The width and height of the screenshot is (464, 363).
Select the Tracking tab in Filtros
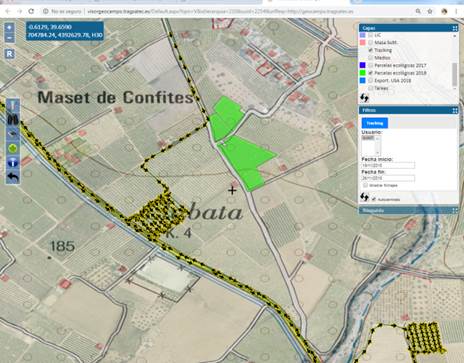375,123
